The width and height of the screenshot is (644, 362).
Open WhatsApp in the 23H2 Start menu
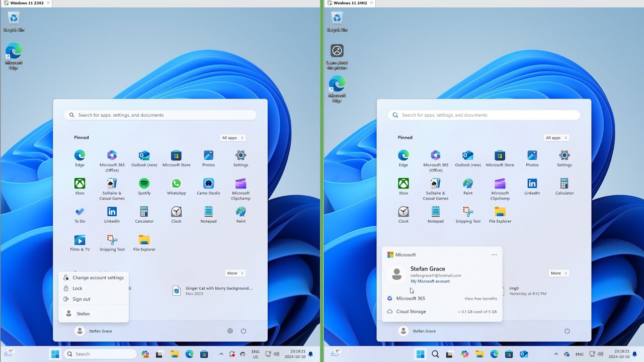pyautogui.click(x=176, y=187)
